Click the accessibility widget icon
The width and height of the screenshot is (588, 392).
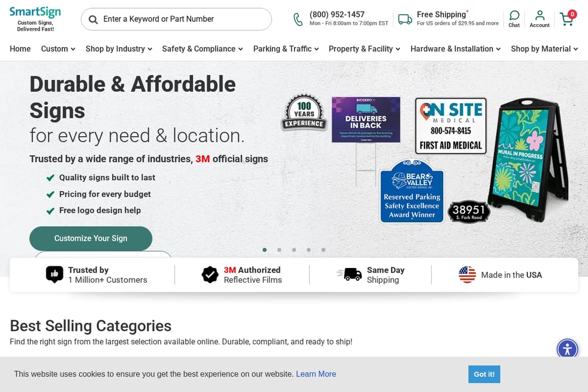pos(567,349)
